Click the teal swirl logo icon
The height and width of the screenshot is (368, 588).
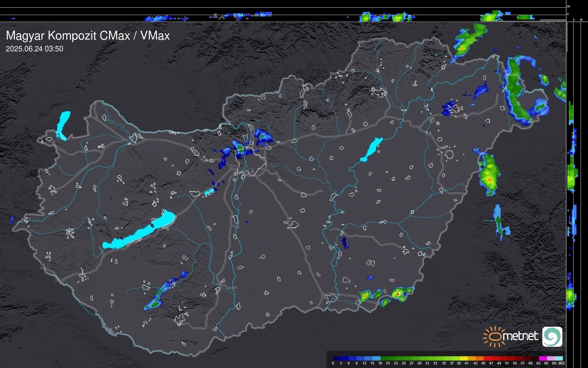[x=552, y=337]
